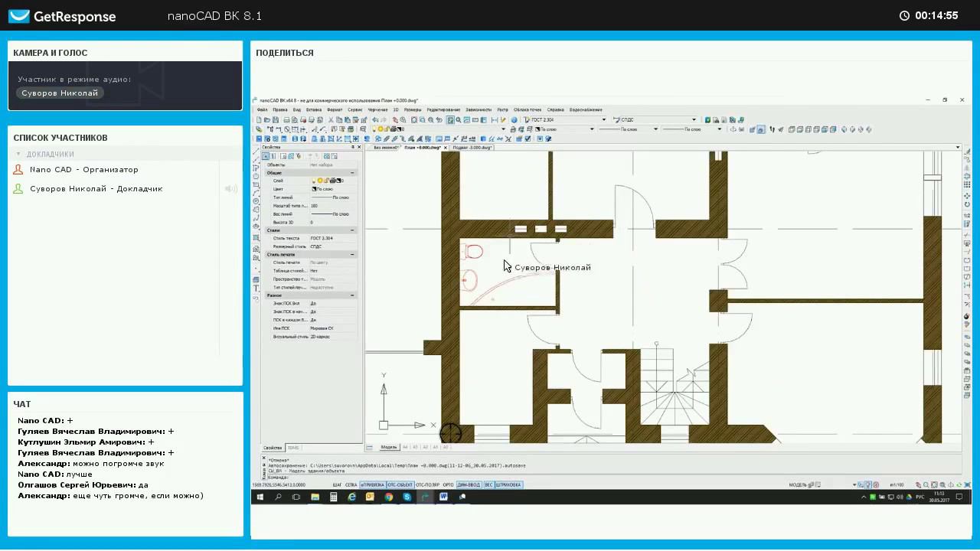
Task: Click Windows Start button in shared taskbar
Action: click(x=260, y=497)
